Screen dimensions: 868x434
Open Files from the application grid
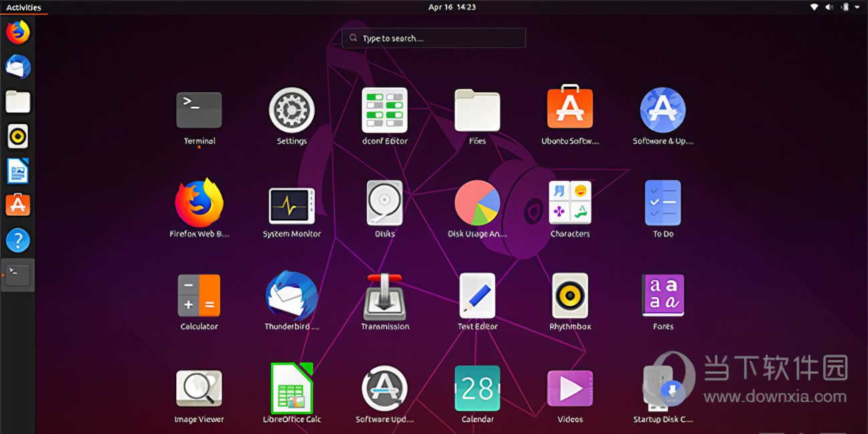point(477,110)
